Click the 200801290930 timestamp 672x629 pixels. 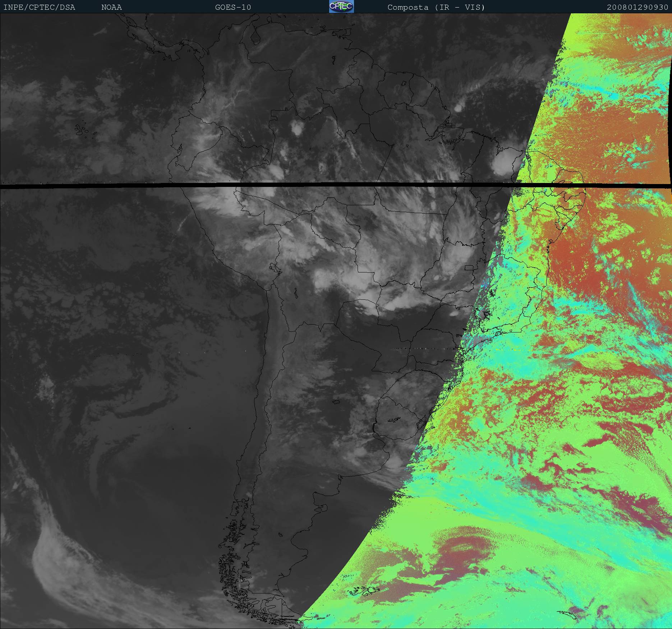click(x=637, y=7)
